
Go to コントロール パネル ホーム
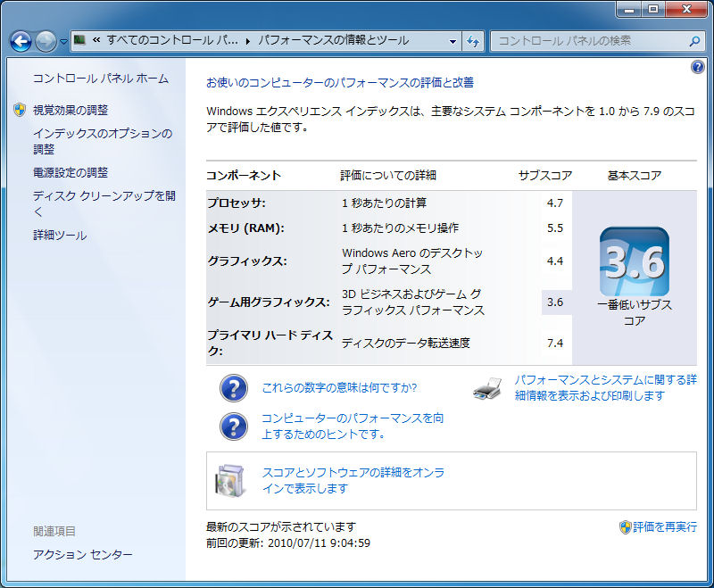pyautogui.click(x=100, y=79)
